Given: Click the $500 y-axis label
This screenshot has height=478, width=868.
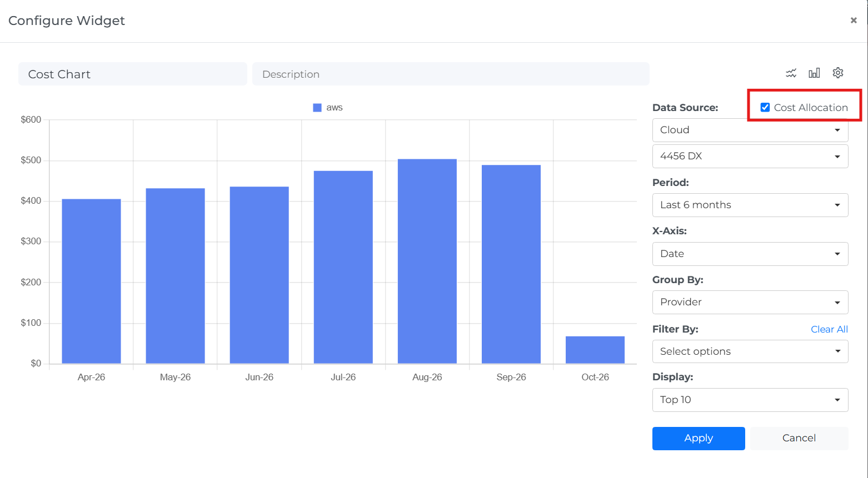Looking at the screenshot, I should (31, 160).
